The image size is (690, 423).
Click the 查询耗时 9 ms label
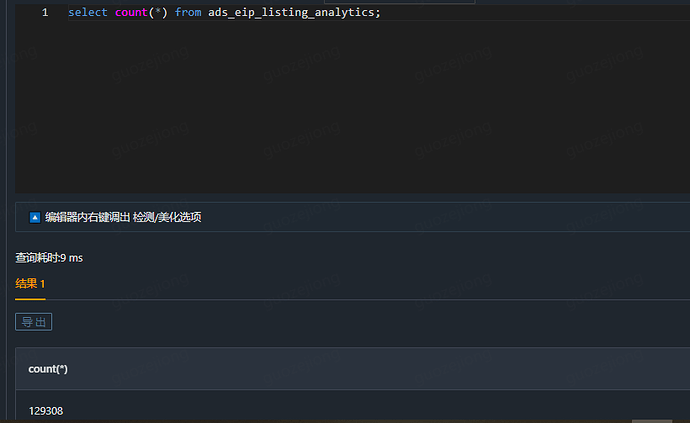tap(49, 258)
